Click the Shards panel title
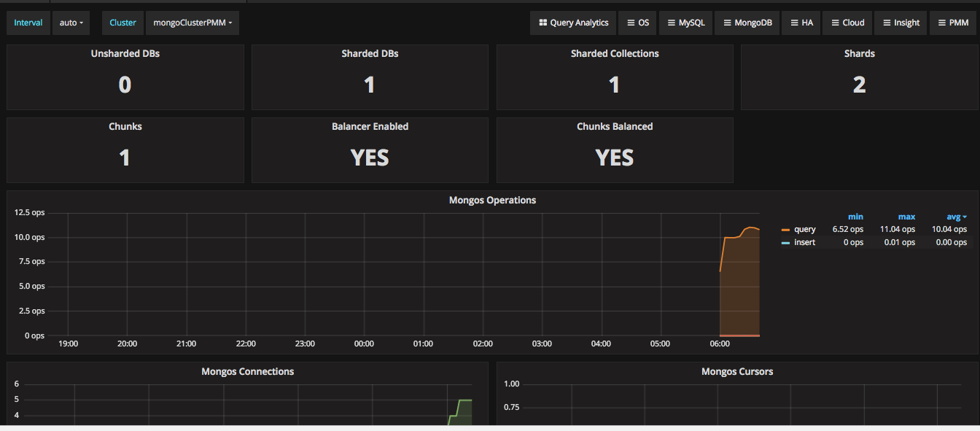Image resolution: width=980 pixels, height=431 pixels. (859, 53)
